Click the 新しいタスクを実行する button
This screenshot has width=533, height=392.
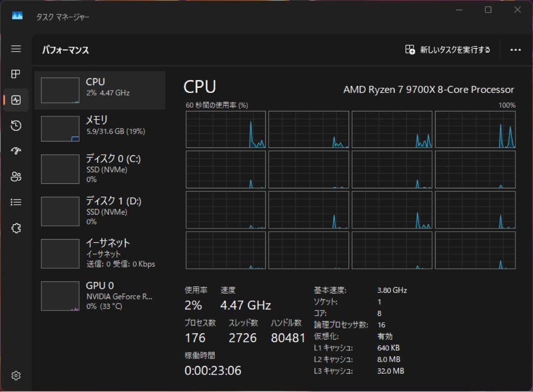coord(447,49)
